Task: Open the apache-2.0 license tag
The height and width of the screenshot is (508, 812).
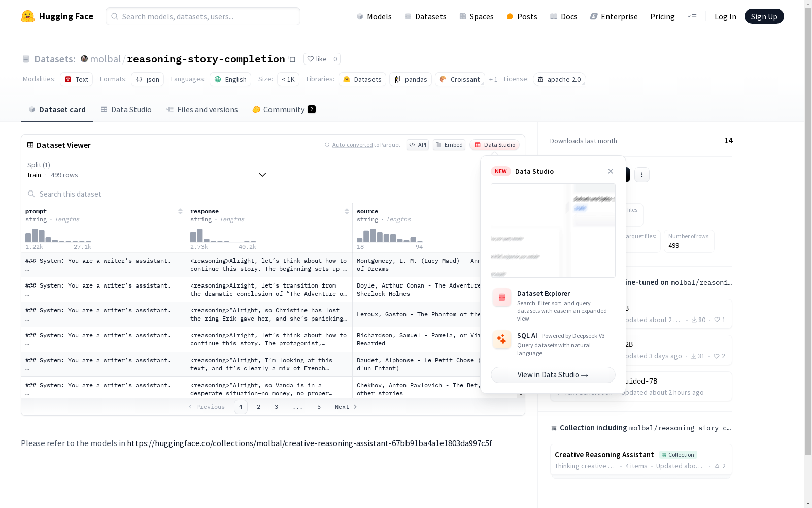Action: [x=559, y=79]
